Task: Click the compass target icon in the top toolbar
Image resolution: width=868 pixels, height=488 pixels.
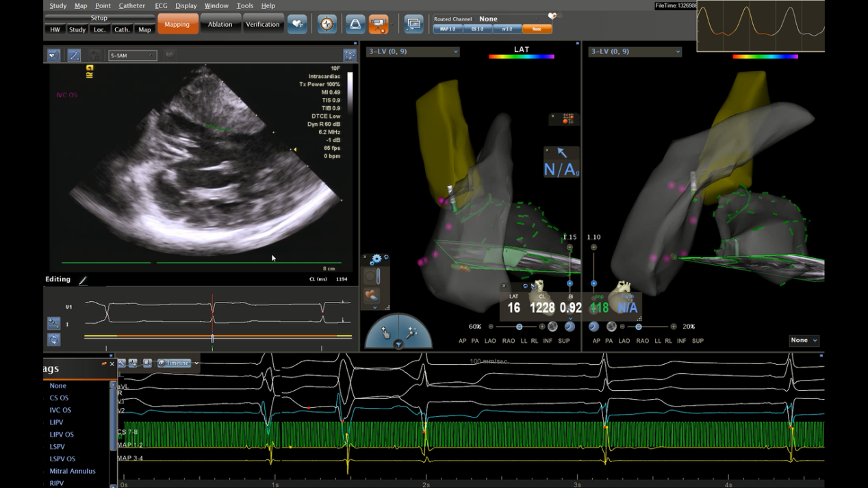Action: pos(327,24)
